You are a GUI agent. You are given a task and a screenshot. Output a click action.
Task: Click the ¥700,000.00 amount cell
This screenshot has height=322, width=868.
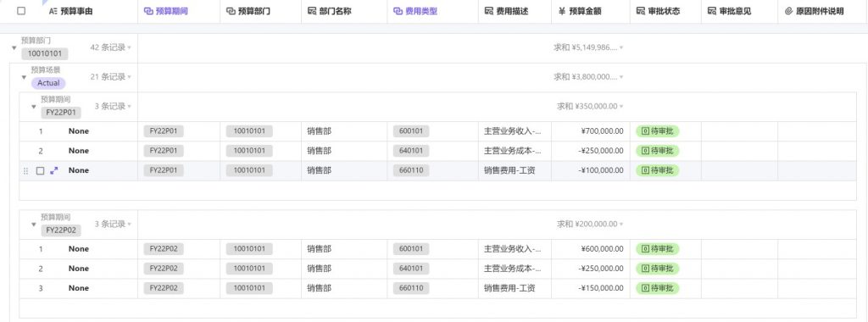[x=591, y=131]
